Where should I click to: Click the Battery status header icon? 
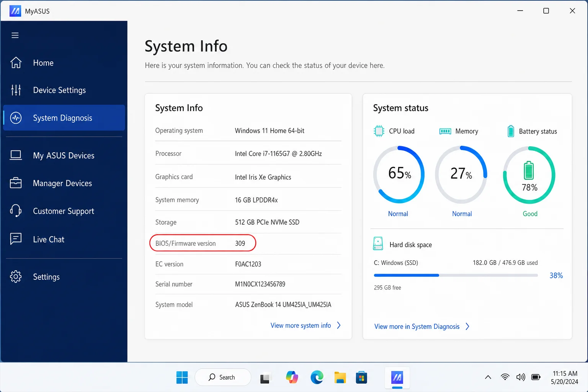tap(511, 131)
